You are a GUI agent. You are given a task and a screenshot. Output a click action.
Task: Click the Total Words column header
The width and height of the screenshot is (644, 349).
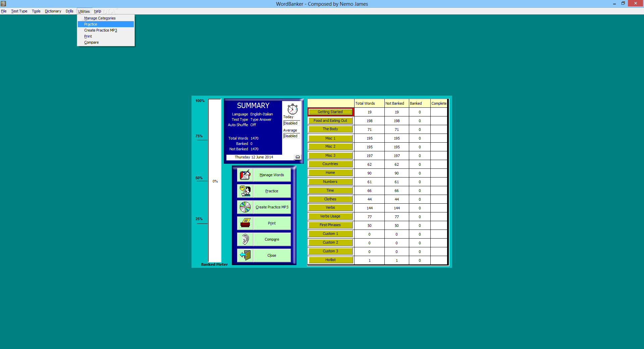369,103
